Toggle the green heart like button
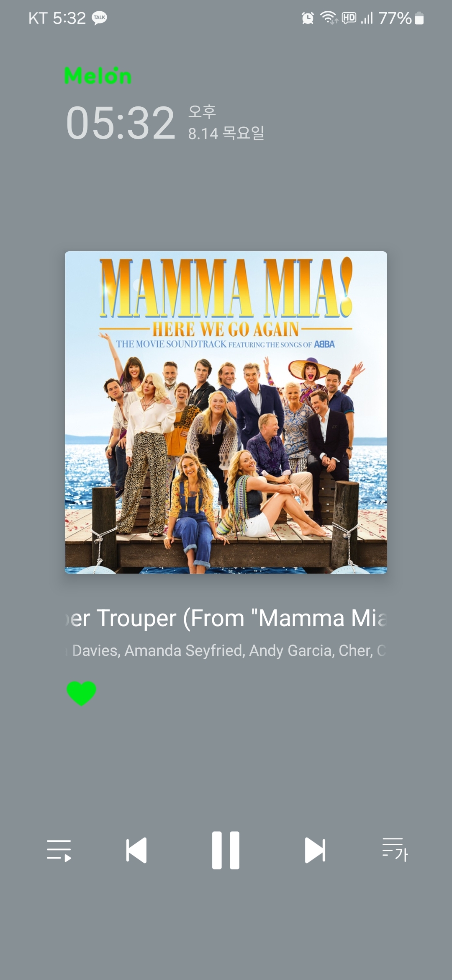 tap(82, 693)
